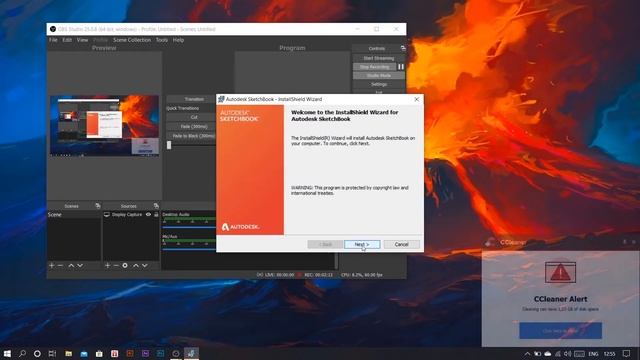The image size is (640, 360).
Task: Select the Display Capture source row
Action: click(131, 214)
